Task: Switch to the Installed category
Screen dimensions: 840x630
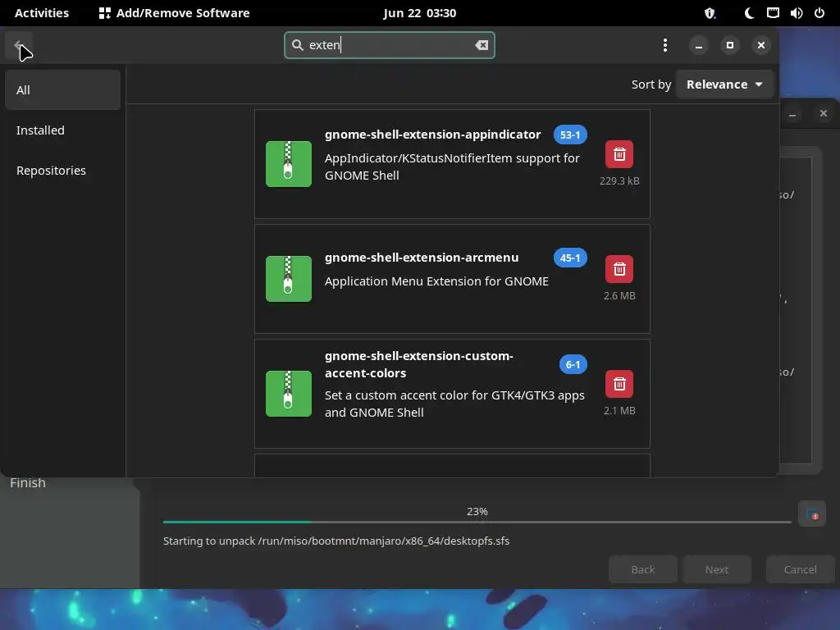Action: click(x=62, y=130)
